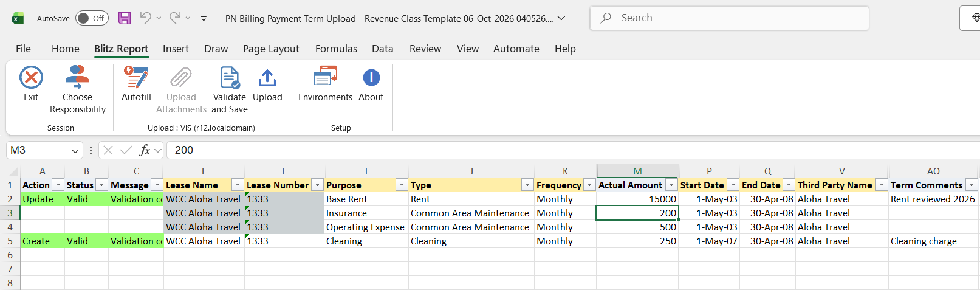Click Upload Attachments paperclip icon
Screen dimensions: 980x290
tap(181, 78)
